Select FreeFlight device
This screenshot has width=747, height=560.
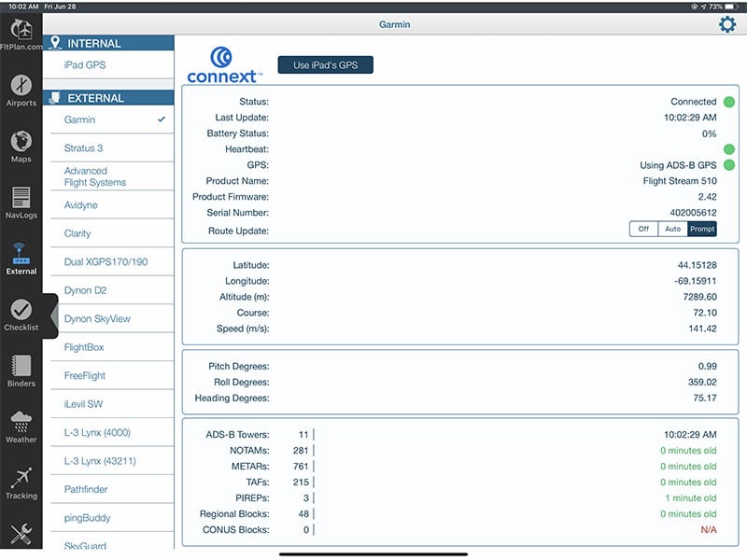click(x=108, y=376)
